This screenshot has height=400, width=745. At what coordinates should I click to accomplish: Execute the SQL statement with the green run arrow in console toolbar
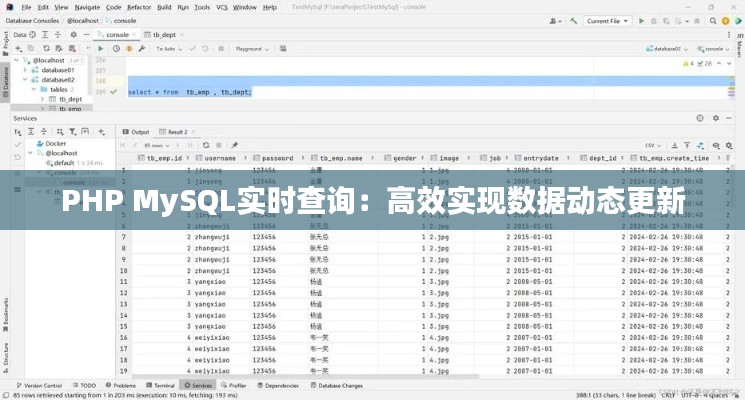pos(101,48)
